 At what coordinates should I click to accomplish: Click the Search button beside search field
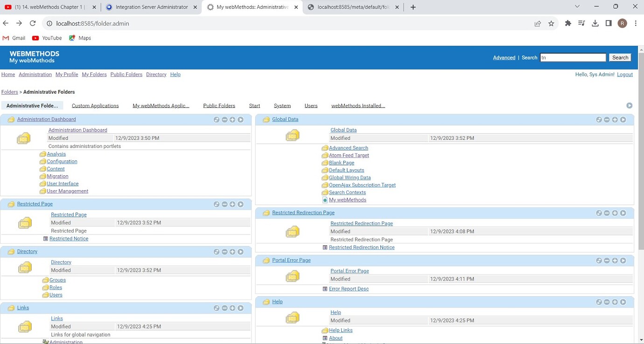[620, 58]
